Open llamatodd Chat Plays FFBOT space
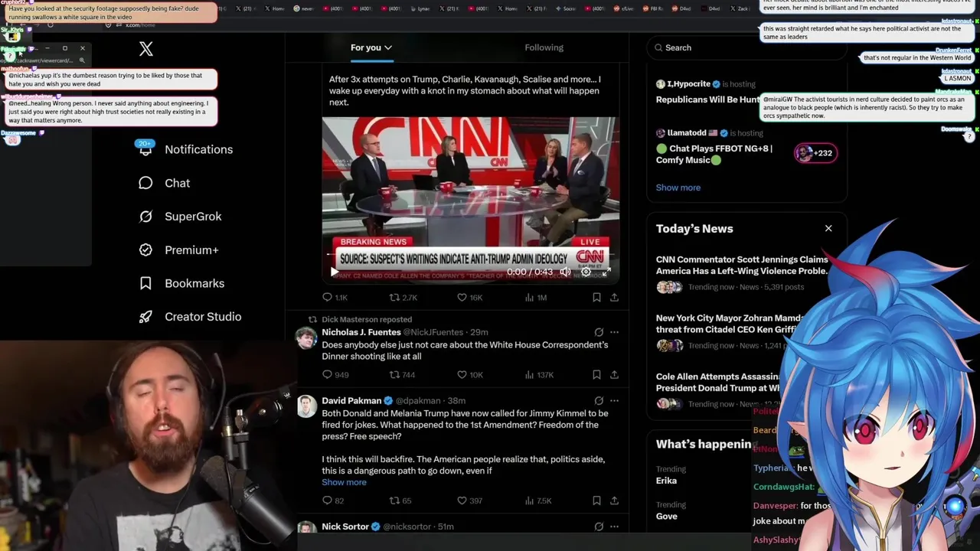The height and width of the screenshot is (551, 980). point(714,154)
